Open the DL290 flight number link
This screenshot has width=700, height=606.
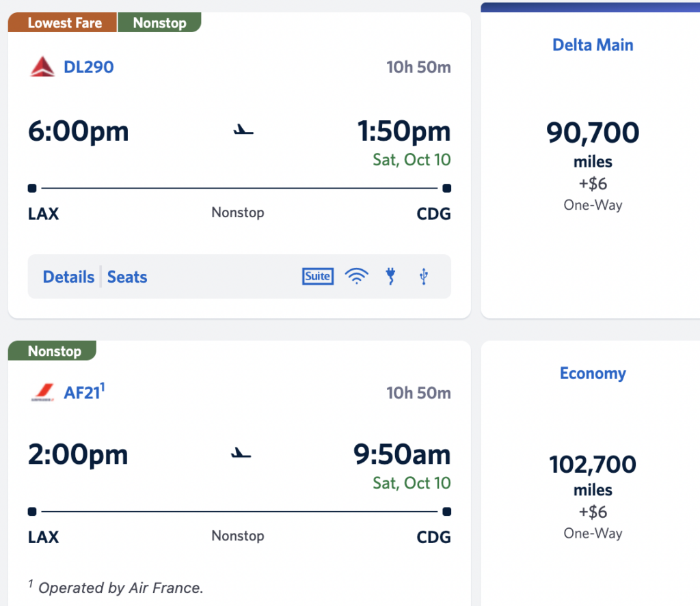pyautogui.click(x=88, y=67)
